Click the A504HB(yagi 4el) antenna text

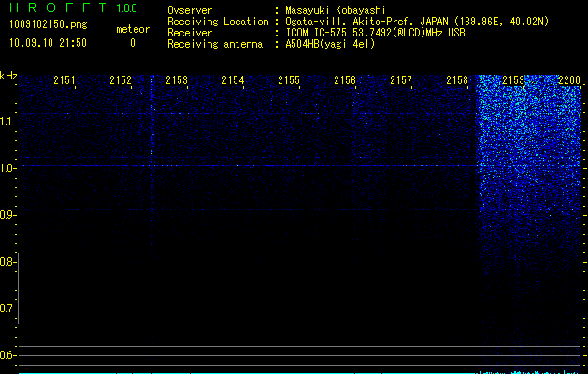coord(330,44)
